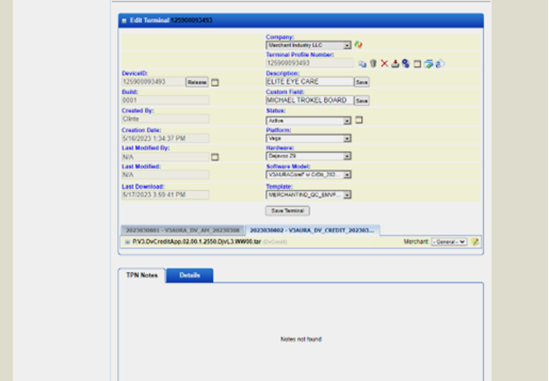Click the red X delete icon
This screenshot has height=381, width=549.
coord(384,63)
